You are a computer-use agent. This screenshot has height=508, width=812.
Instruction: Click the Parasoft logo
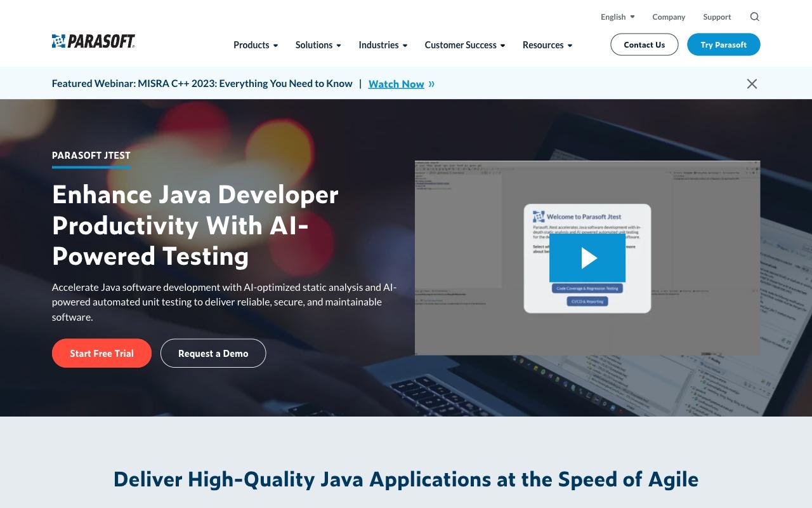pos(93,41)
